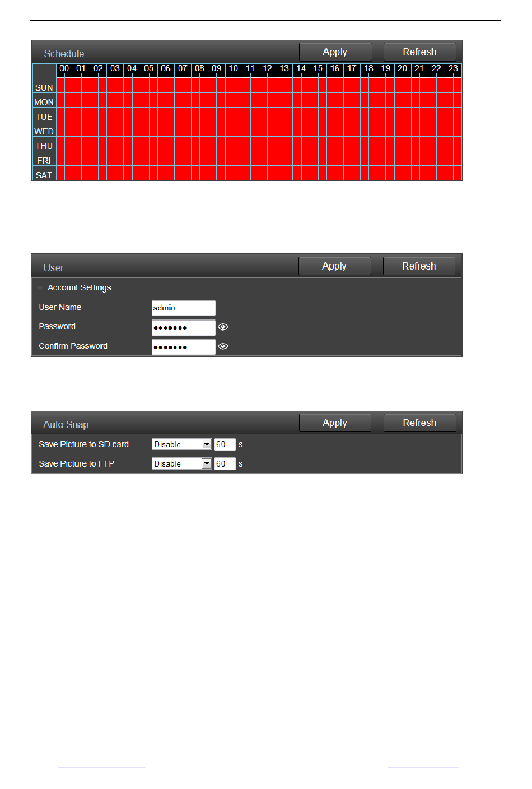Click the Schedule panel title
532x789 pixels.
tap(64, 54)
